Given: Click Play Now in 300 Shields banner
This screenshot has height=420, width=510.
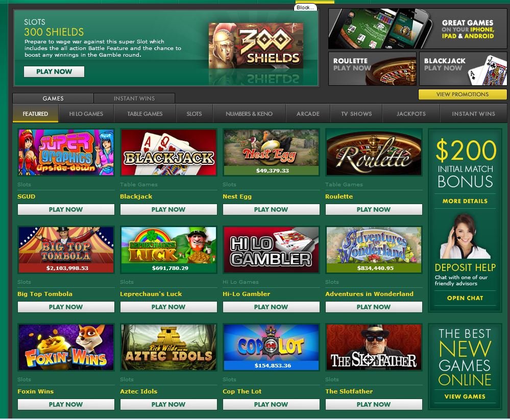Looking at the screenshot, I should click(54, 71).
